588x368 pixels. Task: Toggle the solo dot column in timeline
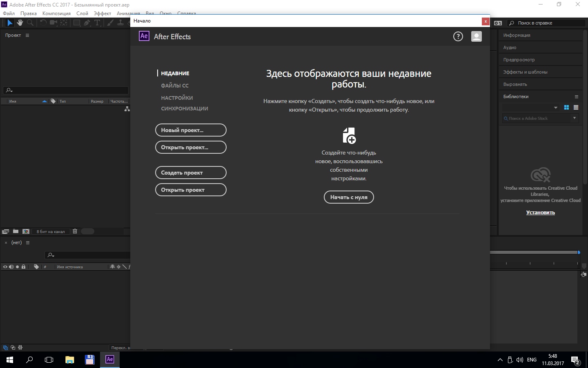(x=17, y=267)
